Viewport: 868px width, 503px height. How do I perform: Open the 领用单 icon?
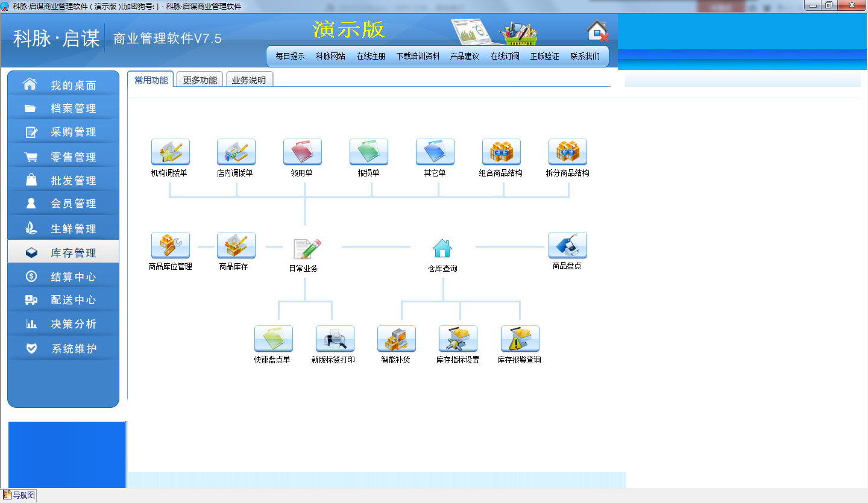(x=303, y=152)
